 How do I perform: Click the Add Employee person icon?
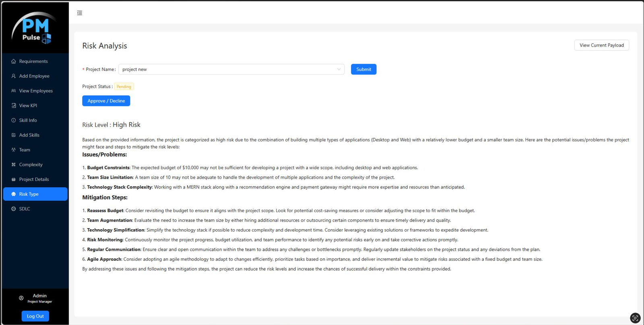coord(14,76)
